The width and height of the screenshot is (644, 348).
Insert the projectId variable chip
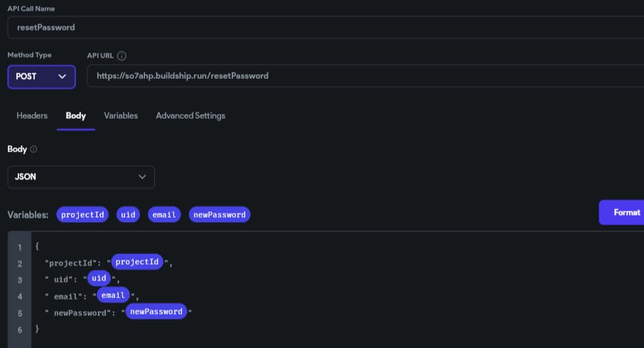pyautogui.click(x=82, y=214)
